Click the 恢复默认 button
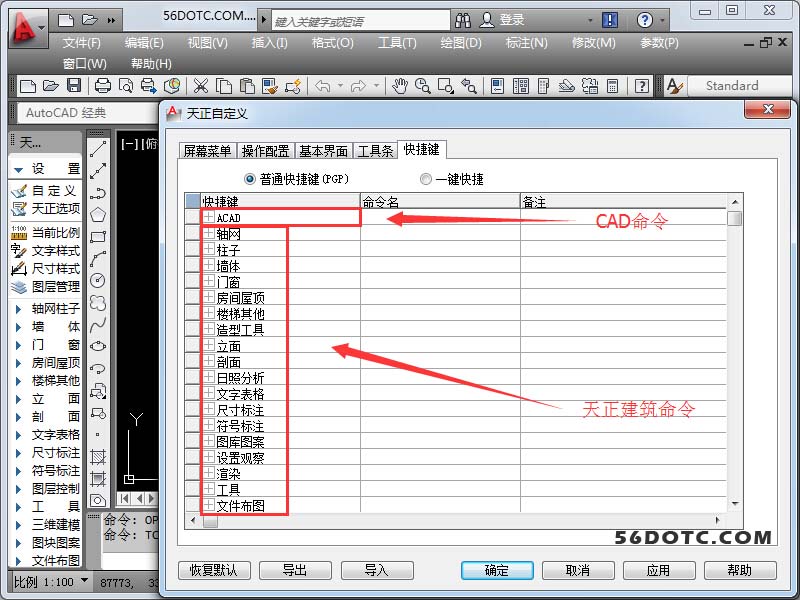 click(x=214, y=570)
